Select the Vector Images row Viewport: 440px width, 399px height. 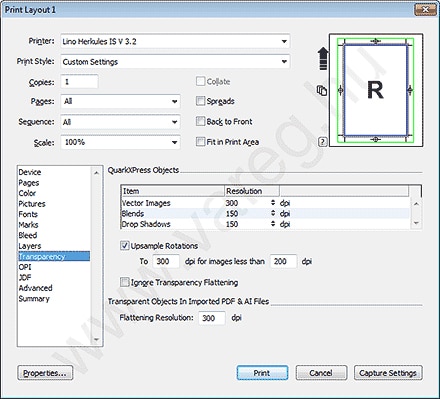[265, 203]
